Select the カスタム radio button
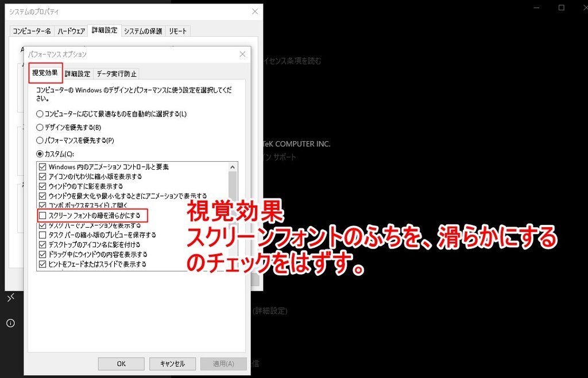This screenshot has width=588, height=378. coord(40,154)
